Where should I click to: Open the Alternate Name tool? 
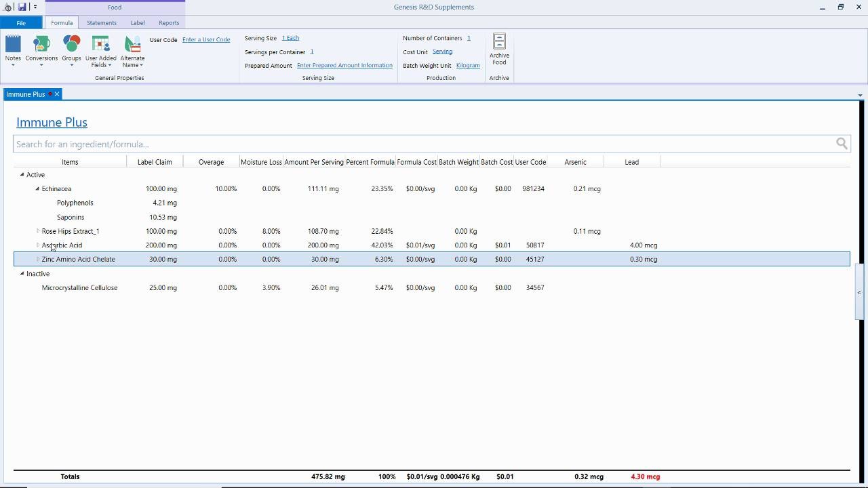click(x=132, y=45)
